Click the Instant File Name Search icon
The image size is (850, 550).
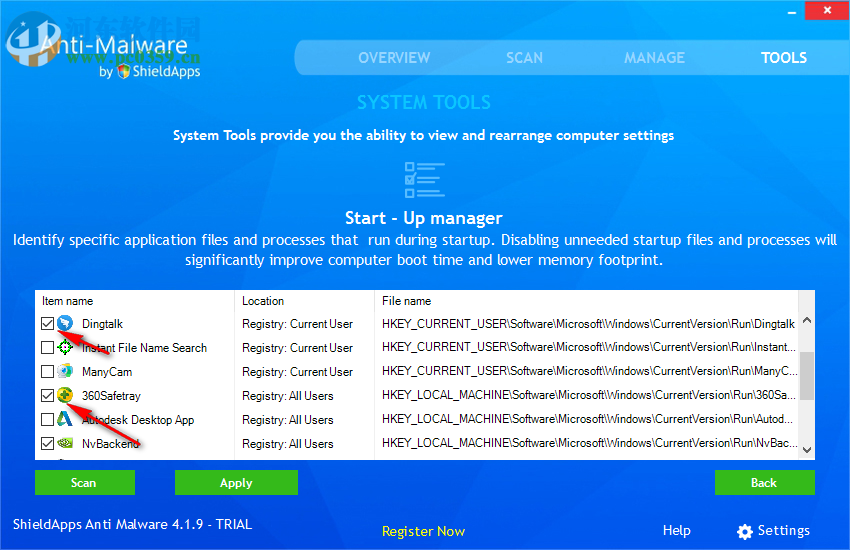(x=65, y=347)
